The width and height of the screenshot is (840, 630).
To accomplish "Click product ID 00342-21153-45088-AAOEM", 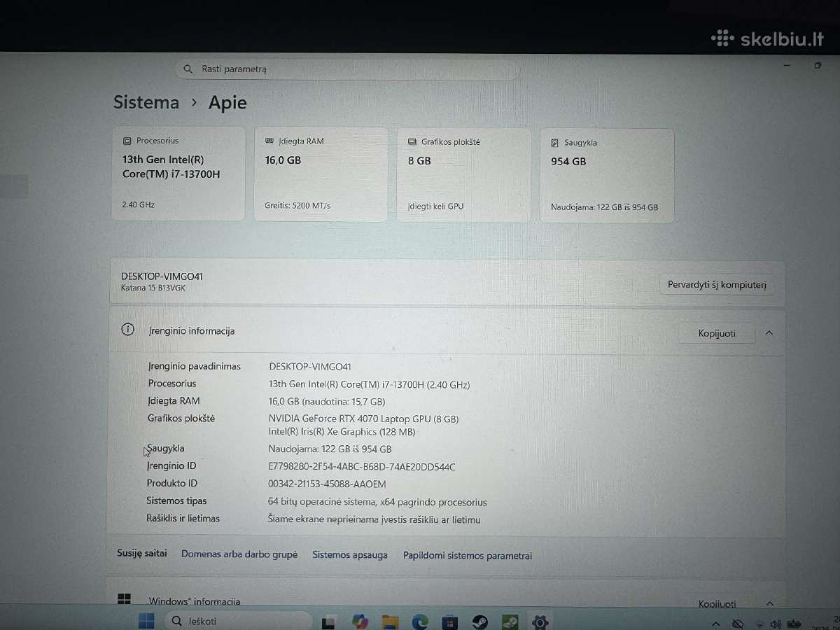I will point(327,484).
